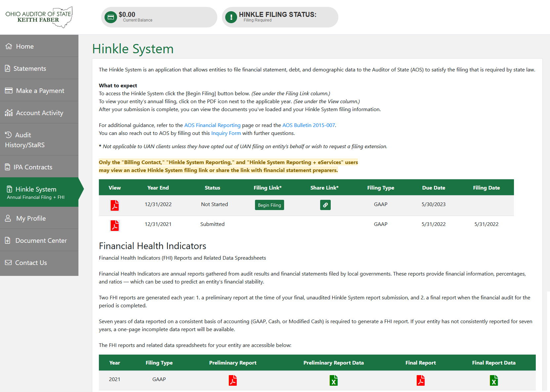Open the AOS Bulletin 2015-007 link
This screenshot has height=392, width=550.
pyautogui.click(x=308, y=125)
